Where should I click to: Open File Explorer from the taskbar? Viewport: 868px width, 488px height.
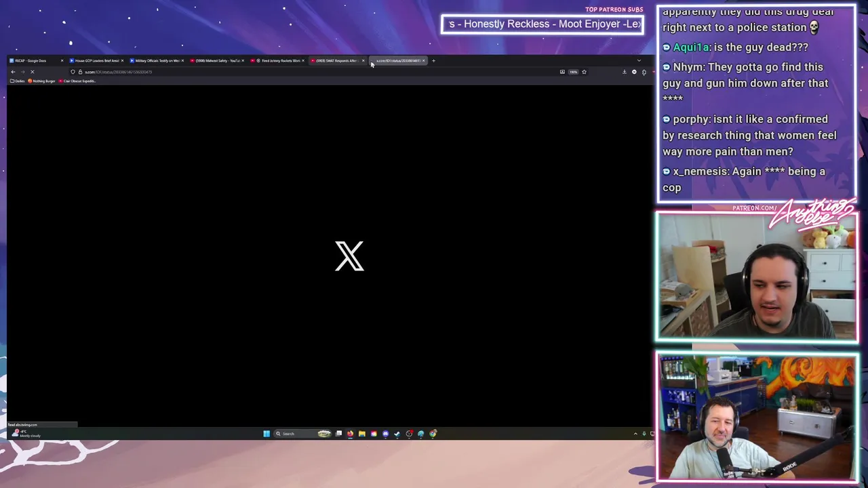coord(362,434)
